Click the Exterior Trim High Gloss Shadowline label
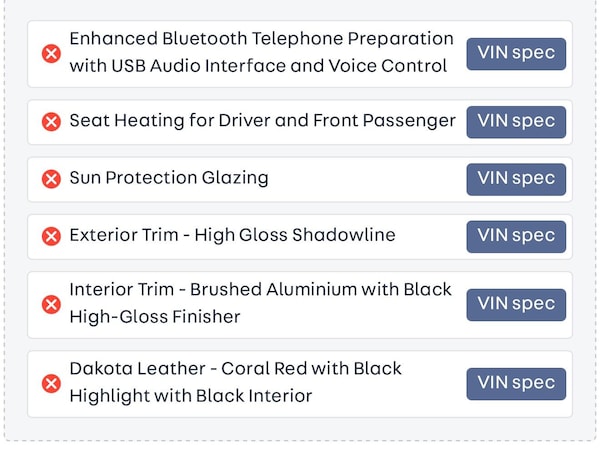 [232, 236]
